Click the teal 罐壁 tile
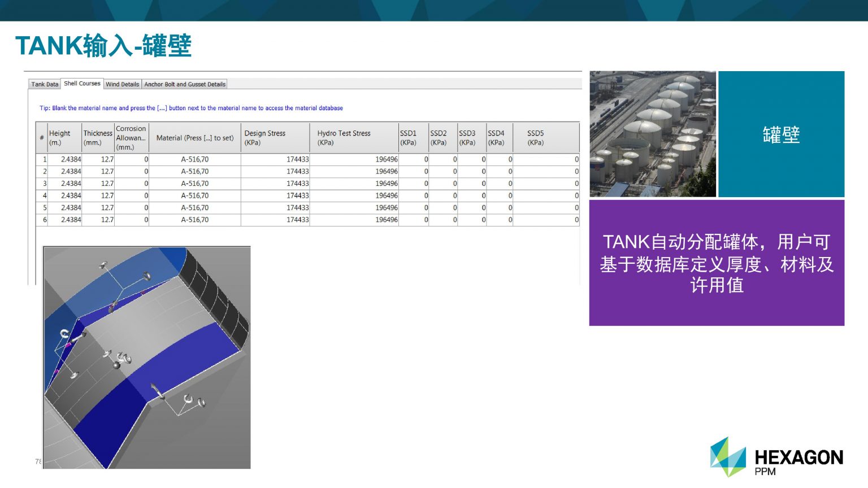 click(781, 134)
